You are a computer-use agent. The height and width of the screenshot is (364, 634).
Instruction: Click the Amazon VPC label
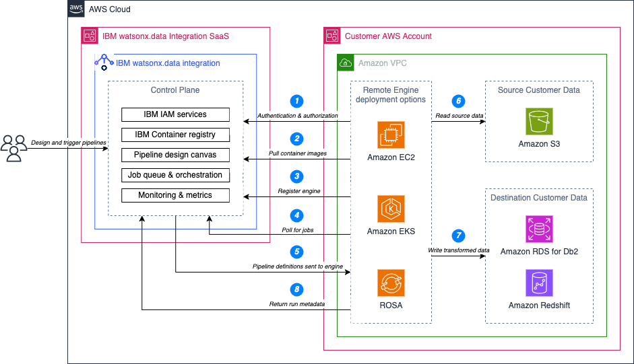pyautogui.click(x=383, y=63)
